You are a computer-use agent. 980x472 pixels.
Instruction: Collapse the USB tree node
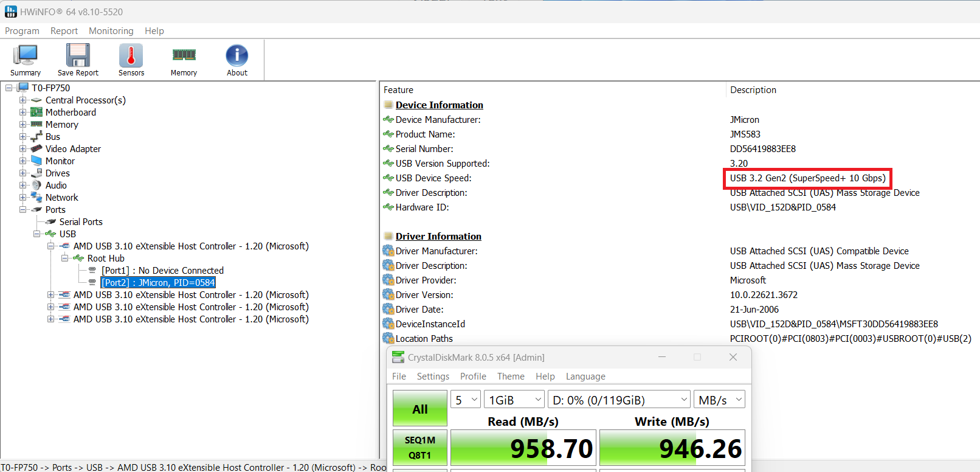tap(36, 234)
